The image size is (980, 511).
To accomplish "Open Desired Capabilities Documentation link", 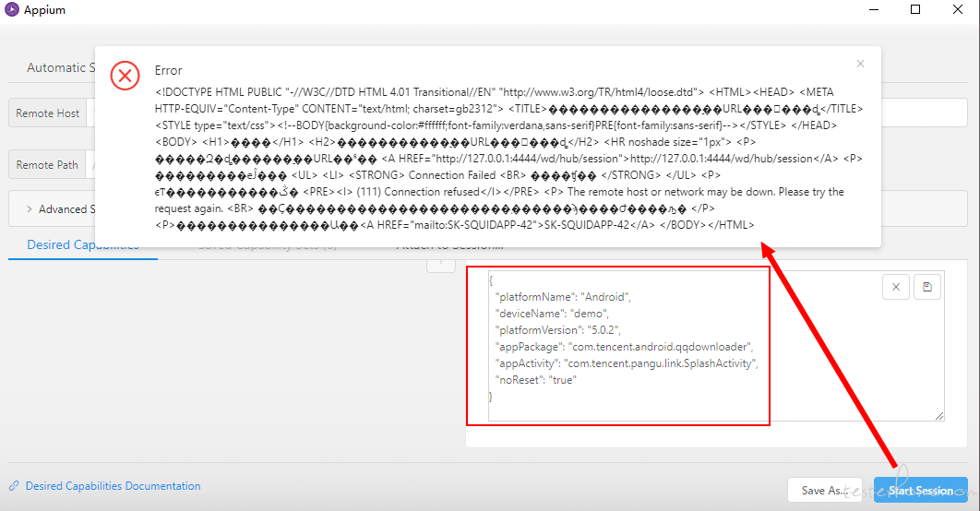I will pyautogui.click(x=114, y=485).
